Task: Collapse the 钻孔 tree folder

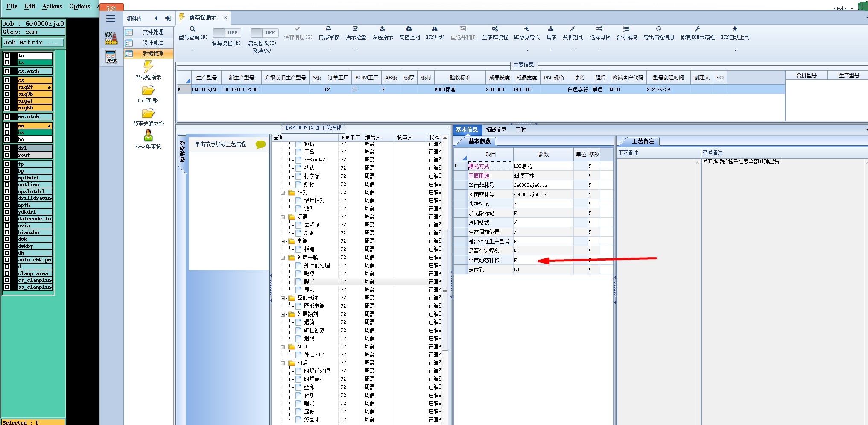Action: click(283, 193)
